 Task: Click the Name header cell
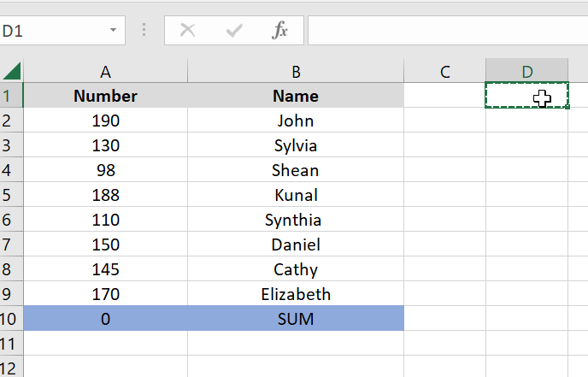click(x=296, y=96)
